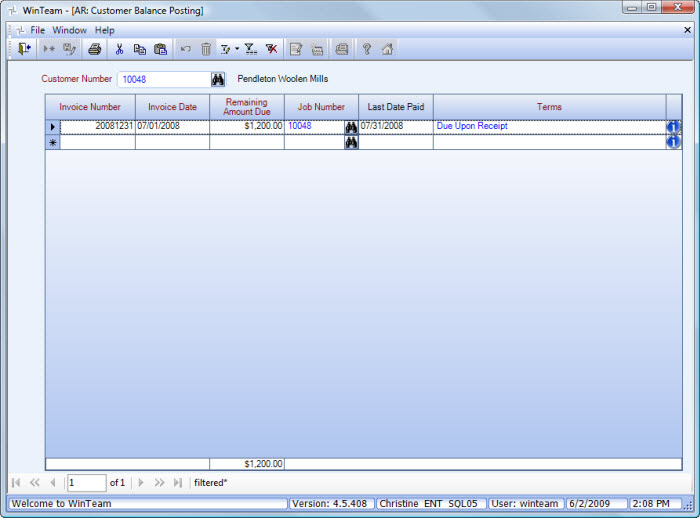Open the Window menu

click(69, 30)
